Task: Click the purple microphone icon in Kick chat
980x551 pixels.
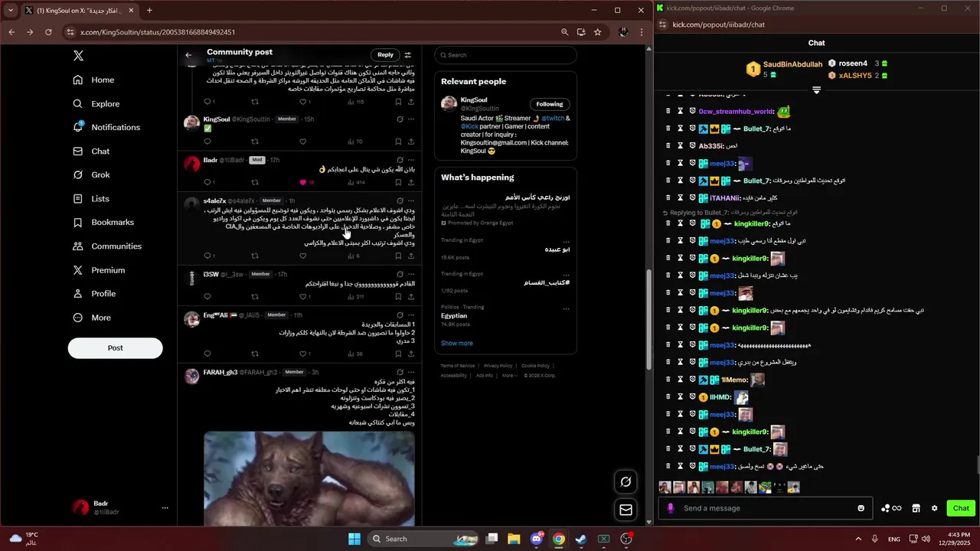Action: coord(671,508)
